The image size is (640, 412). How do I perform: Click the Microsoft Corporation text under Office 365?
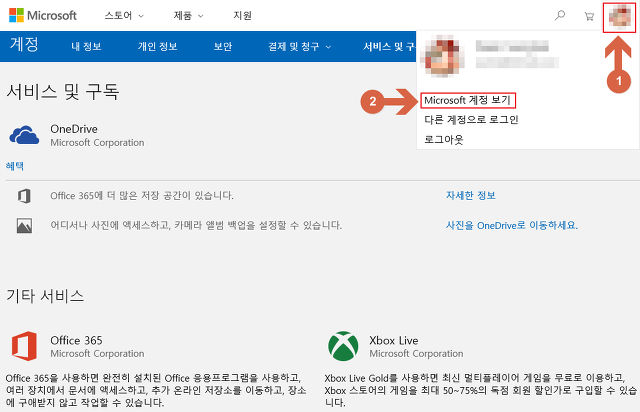(97, 353)
